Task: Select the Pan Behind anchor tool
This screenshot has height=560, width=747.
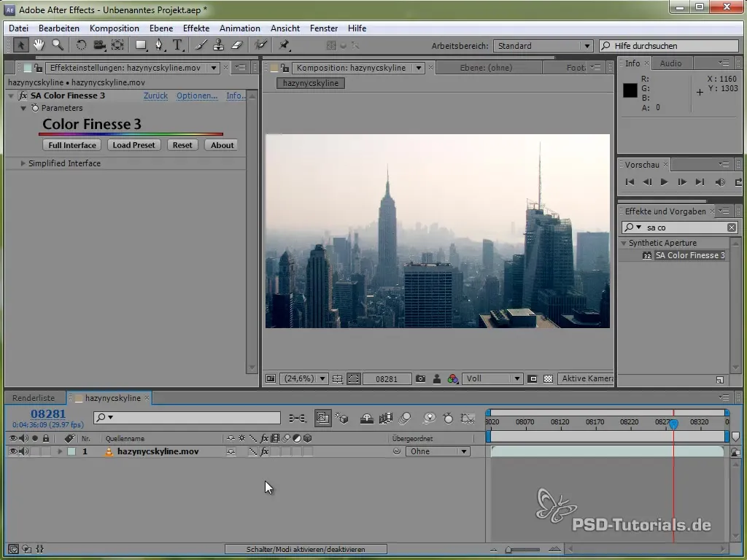Action: coord(117,45)
